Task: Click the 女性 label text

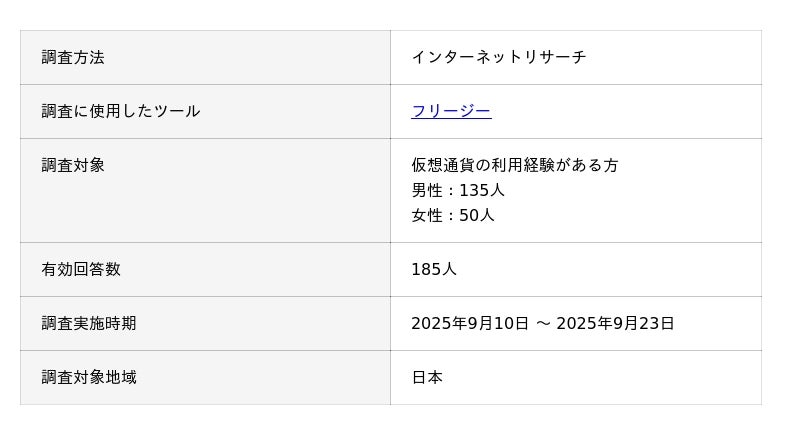Action: click(427, 215)
